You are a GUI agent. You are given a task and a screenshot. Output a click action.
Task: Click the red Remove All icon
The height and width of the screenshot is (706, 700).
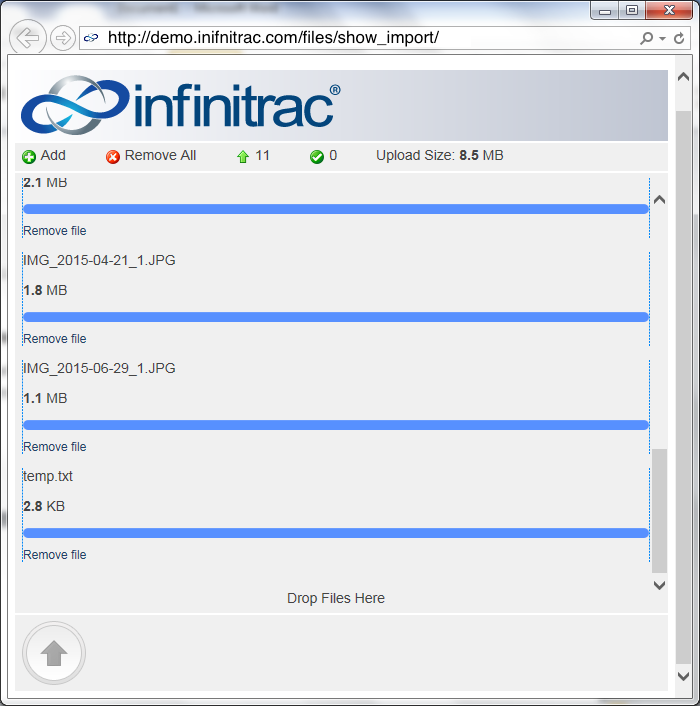[x=113, y=157]
